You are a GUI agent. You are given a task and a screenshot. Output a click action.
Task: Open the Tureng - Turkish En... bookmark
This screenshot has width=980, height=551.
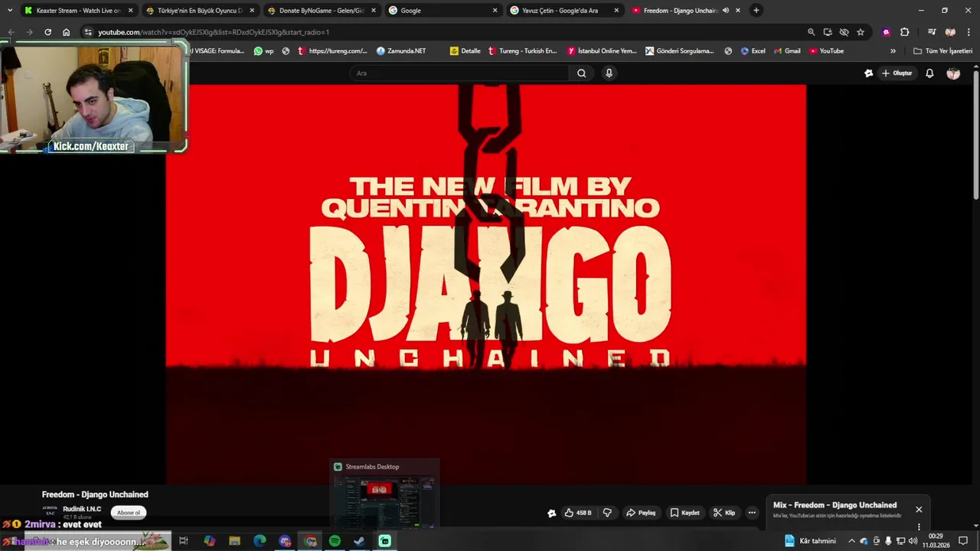pyautogui.click(x=522, y=51)
